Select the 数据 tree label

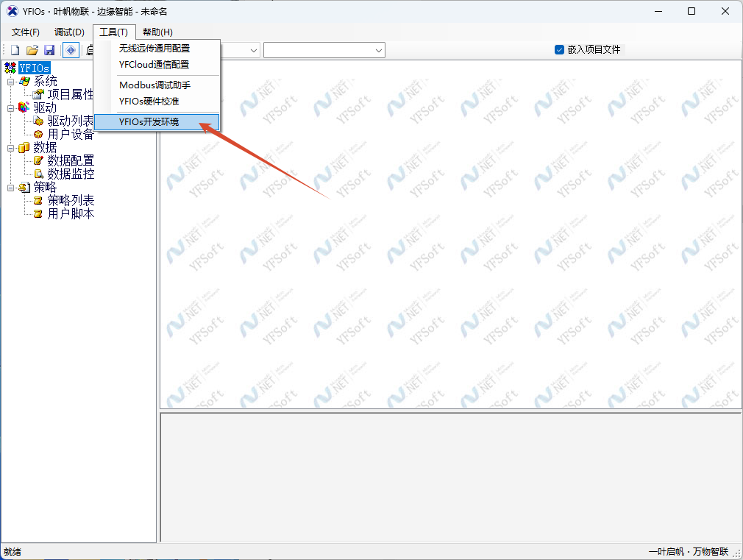(45, 147)
